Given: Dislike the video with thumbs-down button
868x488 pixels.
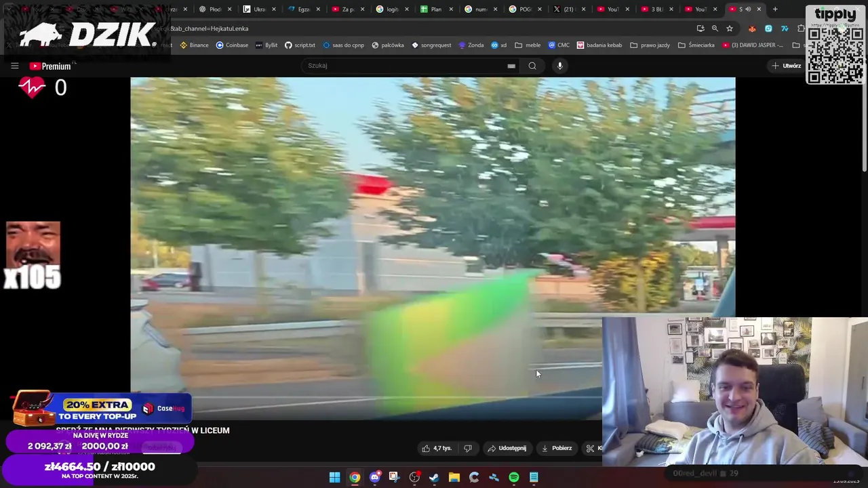Looking at the screenshot, I should (468, 448).
